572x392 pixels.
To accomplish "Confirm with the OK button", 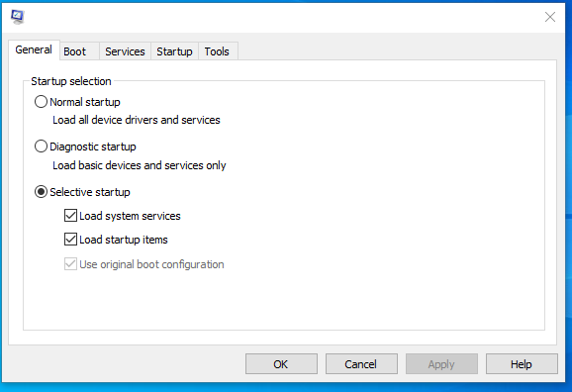I will 281,364.
